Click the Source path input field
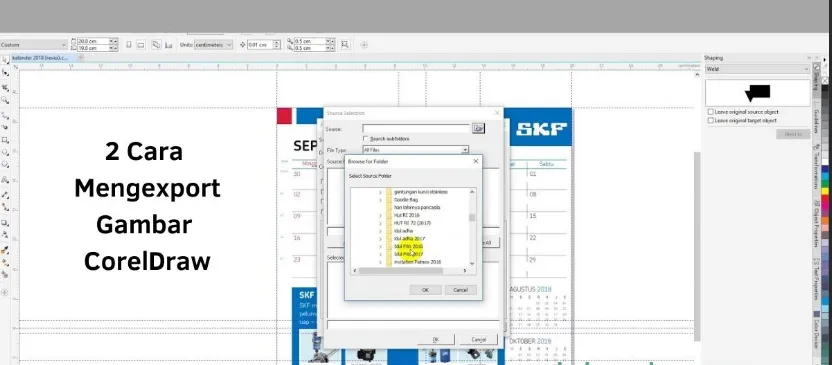The width and height of the screenshot is (832, 365). (x=416, y=128)
